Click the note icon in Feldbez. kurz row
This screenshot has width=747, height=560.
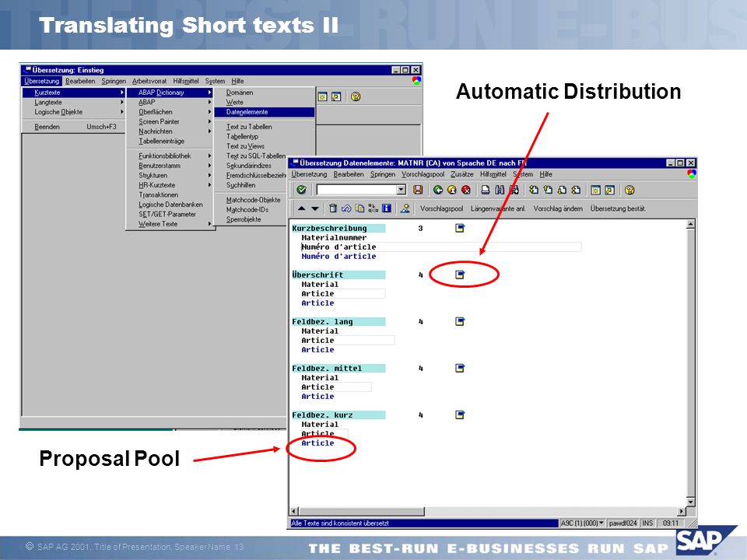coord(460,415)
